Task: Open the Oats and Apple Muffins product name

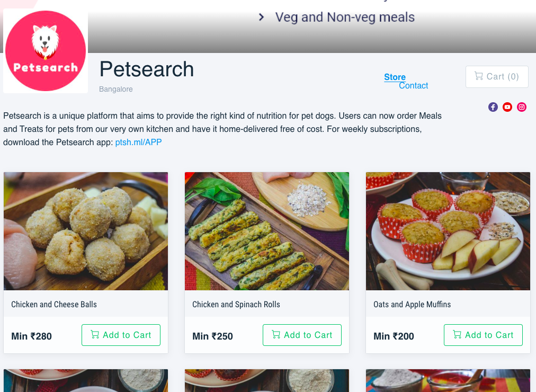Action: tap(412, 305)
